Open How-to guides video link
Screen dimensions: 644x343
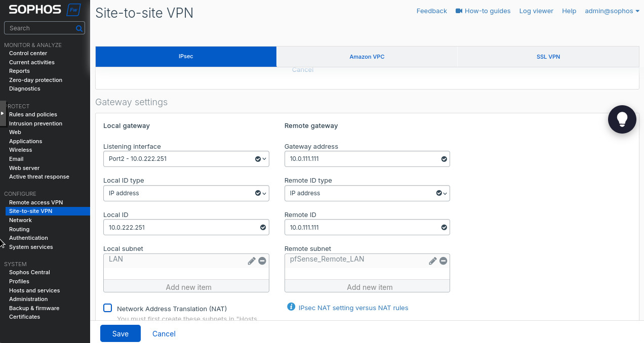click(483, 11)
